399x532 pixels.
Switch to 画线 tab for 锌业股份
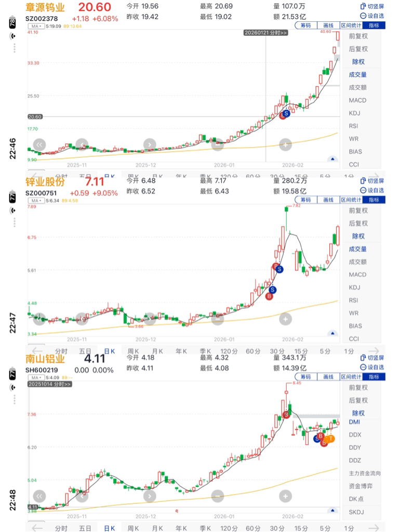[328, 199]
